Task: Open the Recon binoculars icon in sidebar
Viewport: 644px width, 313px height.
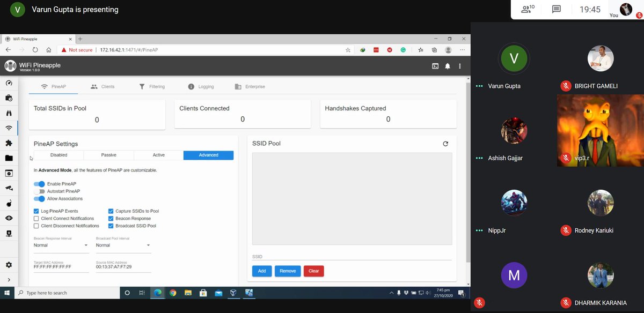Action: point(9,113)
